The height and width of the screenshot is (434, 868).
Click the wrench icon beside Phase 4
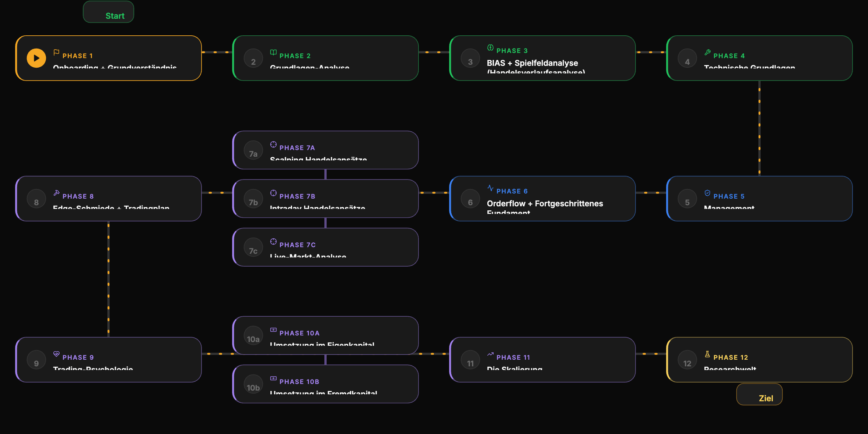[707, 53]
